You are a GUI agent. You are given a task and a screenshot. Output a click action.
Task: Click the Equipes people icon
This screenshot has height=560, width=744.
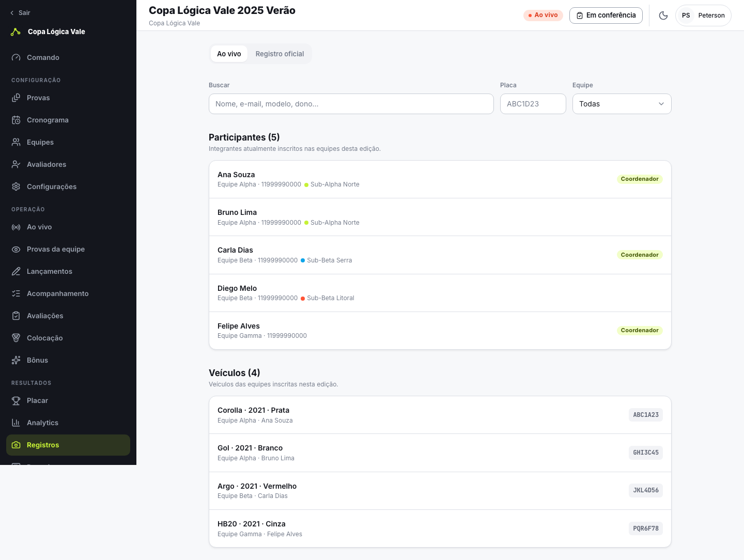(16, 142)
